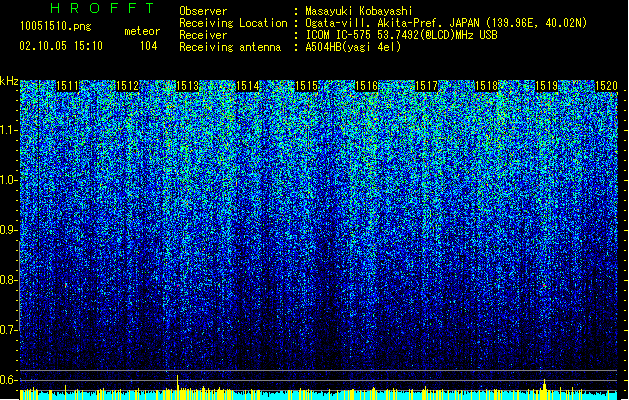Viewport: 629px width, 400px height.
Task: Click the 1517 time marker
Action: pyautogui.click(x=426, y=86)
